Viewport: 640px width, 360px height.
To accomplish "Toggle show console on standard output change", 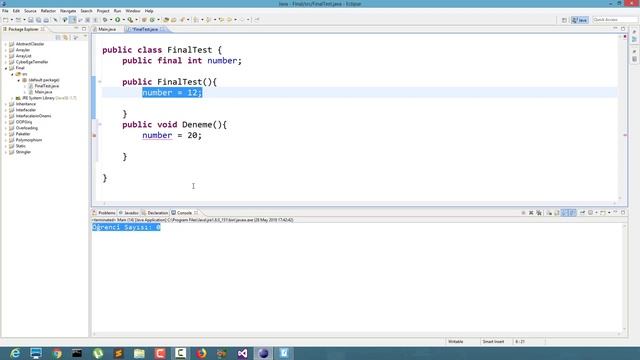I will pyautogui.click(x=565, y=213).
